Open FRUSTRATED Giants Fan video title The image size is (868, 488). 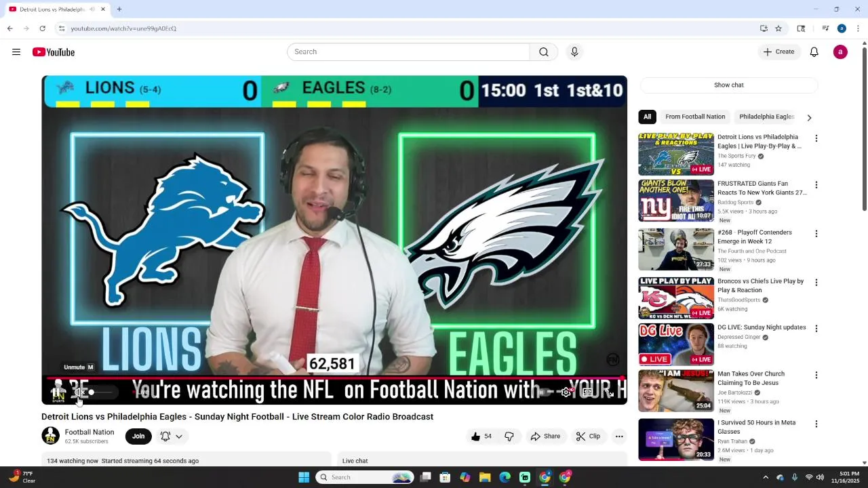[x=762, y=188]
